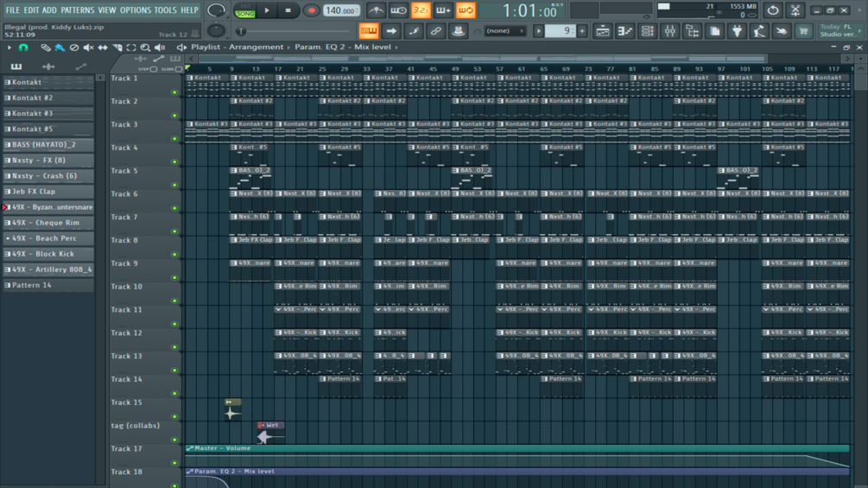Select the Delete tool in playlist toolbar
This screenshot has height=488, width=868.
click(x=74, y=48)
